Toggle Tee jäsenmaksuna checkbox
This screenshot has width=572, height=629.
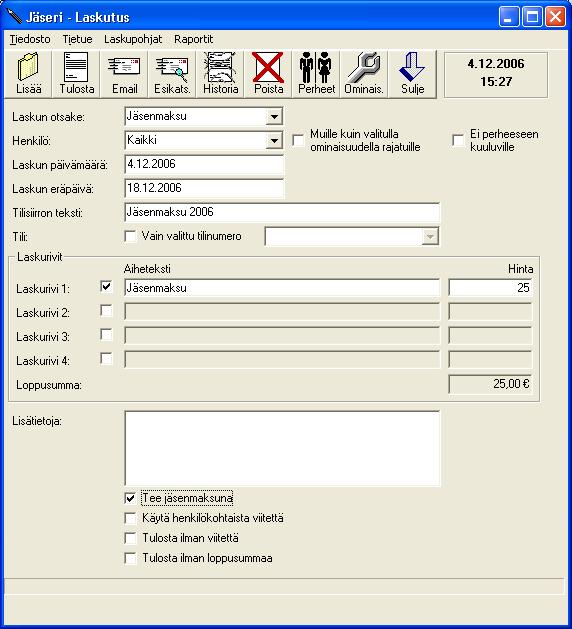tap(130, 498)
